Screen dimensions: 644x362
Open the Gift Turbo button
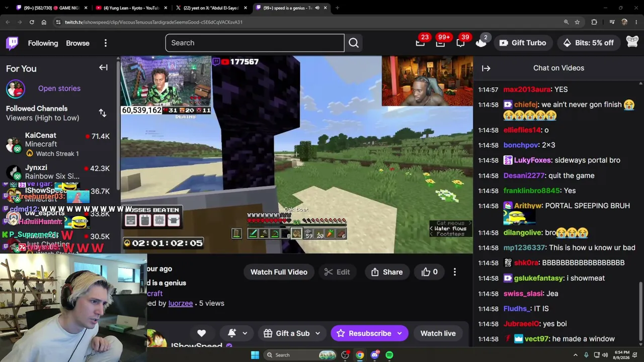click(x=522, y=43)
